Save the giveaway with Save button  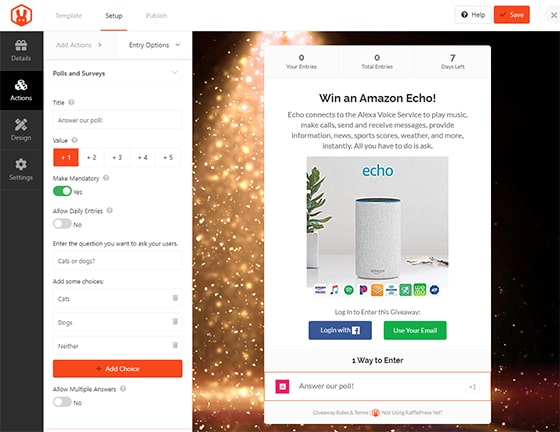(512, 15)
